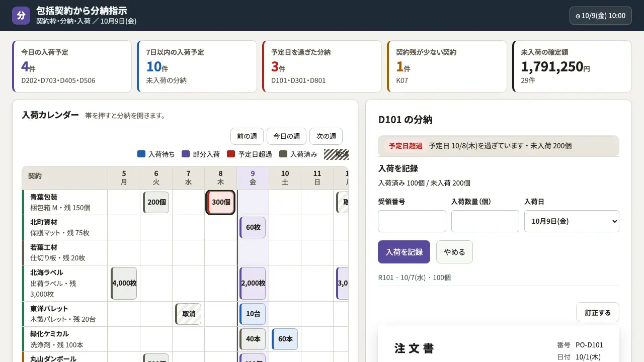
Task: Open the 40本 delivery for 緑化ケミカル
Action: coord(253,339)
